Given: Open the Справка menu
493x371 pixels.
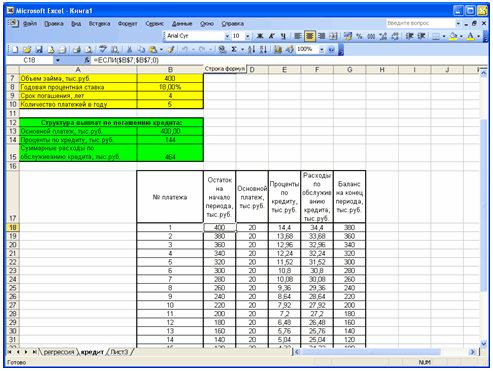Looking at the screenshot, I should tap(233, 24).
